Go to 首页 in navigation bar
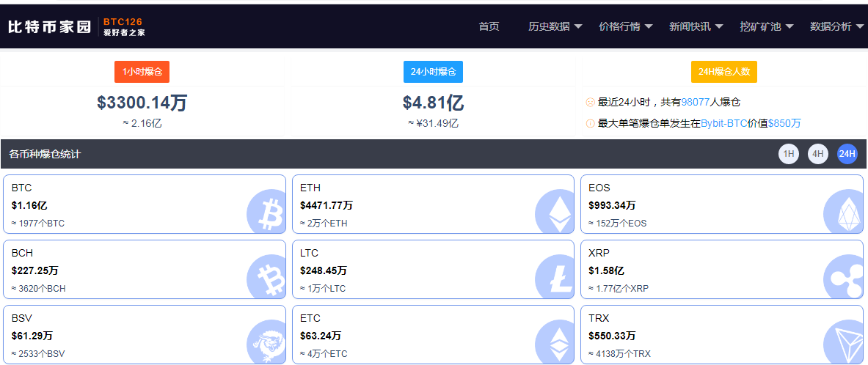 click(489, 26)
